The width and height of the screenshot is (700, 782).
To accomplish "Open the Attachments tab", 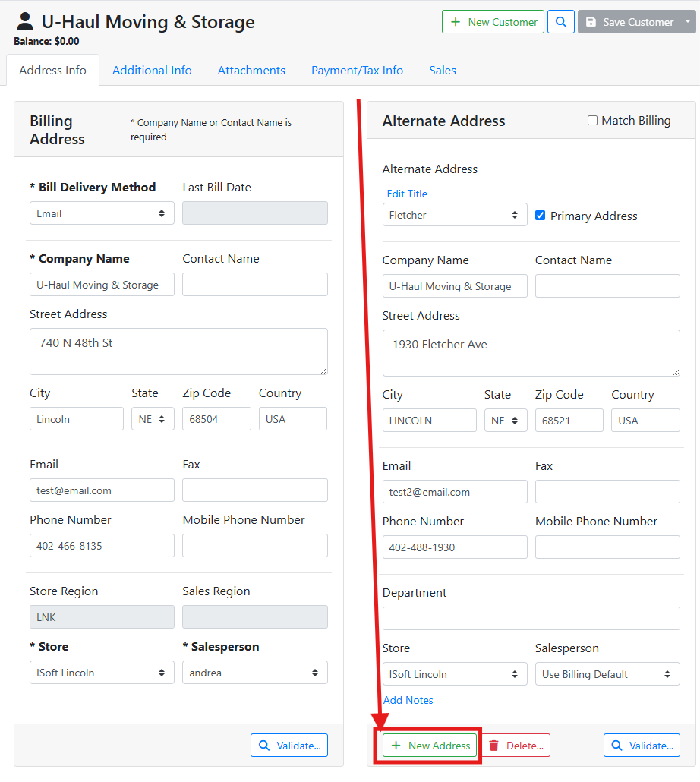I will 251,71.
